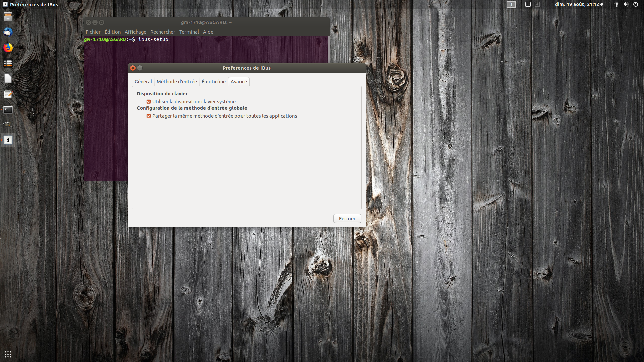Switch to the Général tab
644x362 pixels.
pyautogui.click(x=143, y=82)
